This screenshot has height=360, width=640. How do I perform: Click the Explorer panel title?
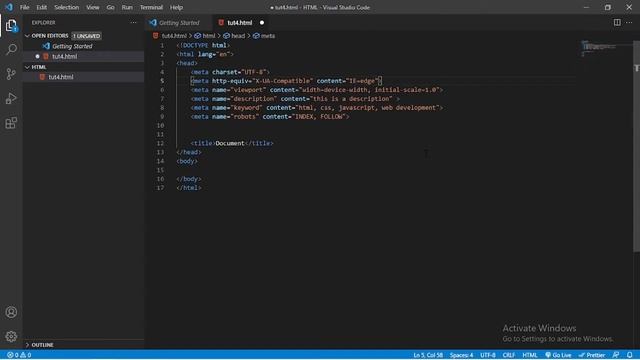pos(43,22)
